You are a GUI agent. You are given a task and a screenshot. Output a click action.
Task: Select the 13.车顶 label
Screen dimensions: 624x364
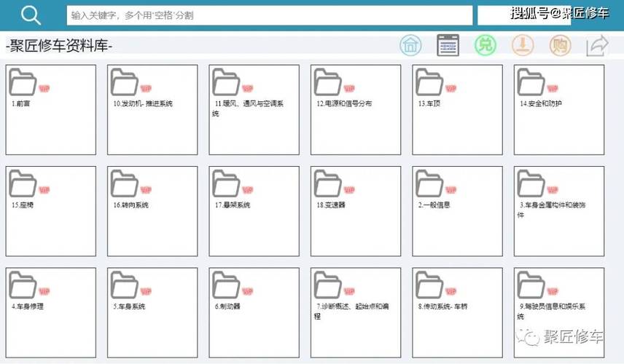coord(429,103)
